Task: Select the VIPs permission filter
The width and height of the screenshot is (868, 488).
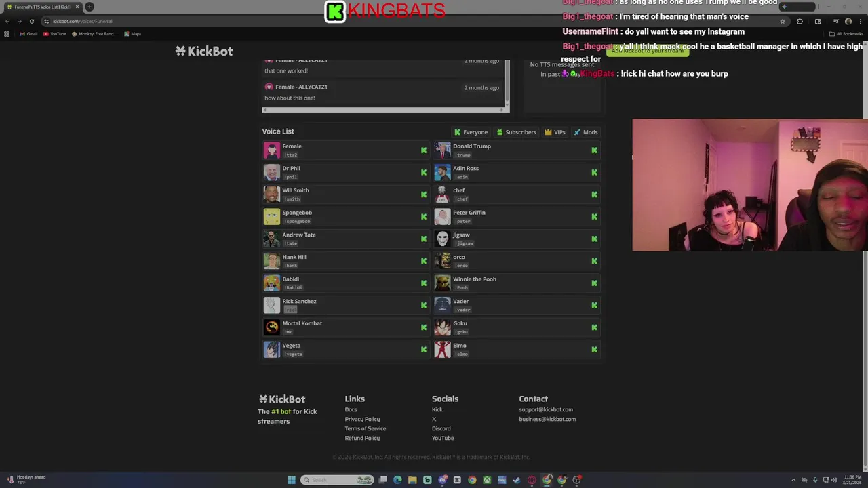Action: point(555,132)
